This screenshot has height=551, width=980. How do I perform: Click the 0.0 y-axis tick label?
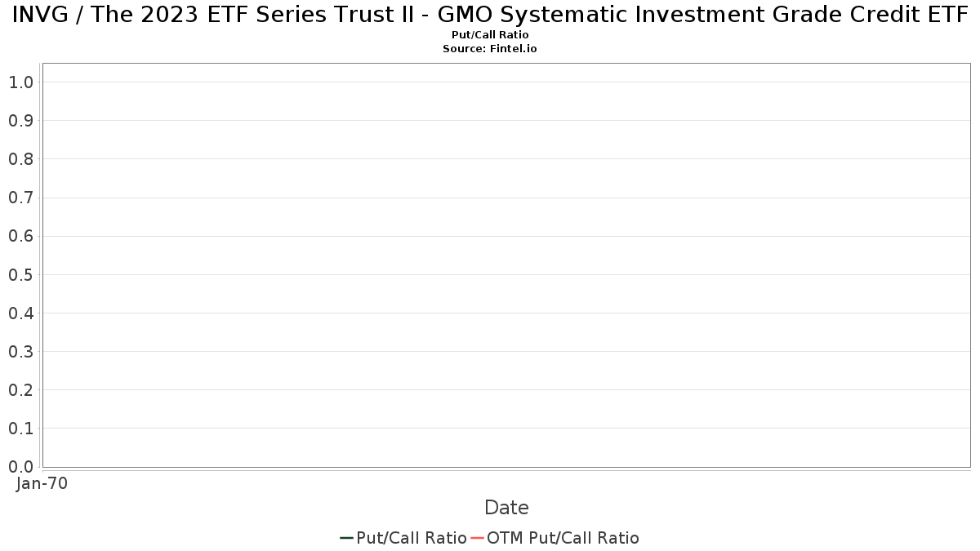click(20, 467)
